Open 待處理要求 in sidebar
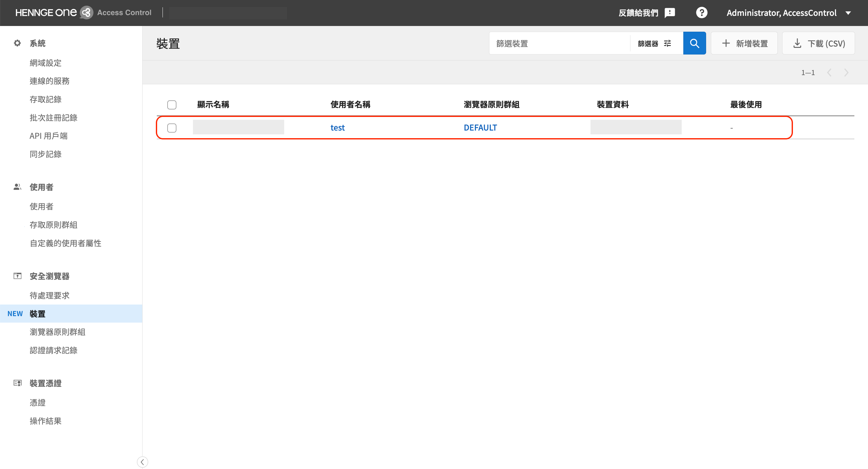868x469 pixels. 49,295
